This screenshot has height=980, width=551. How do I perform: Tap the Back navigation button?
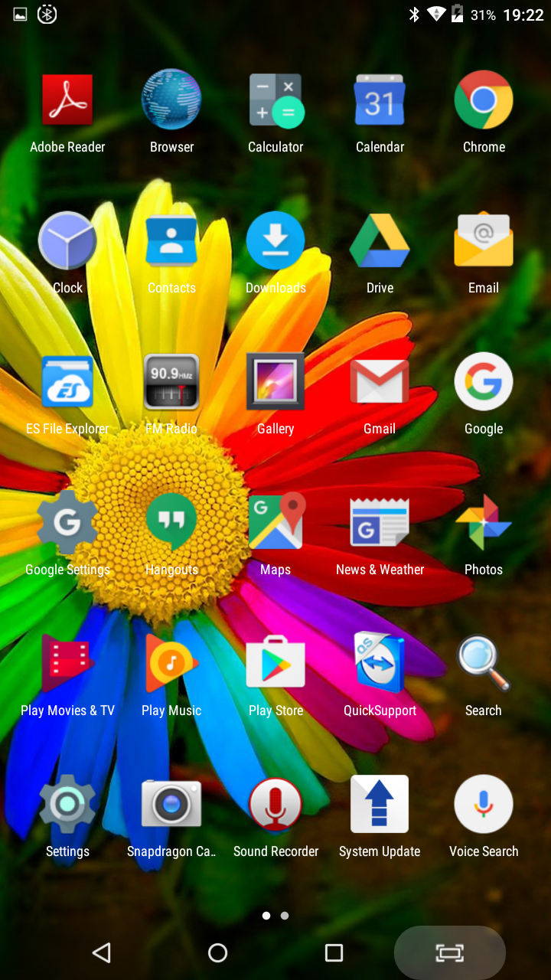click(101, 952)
